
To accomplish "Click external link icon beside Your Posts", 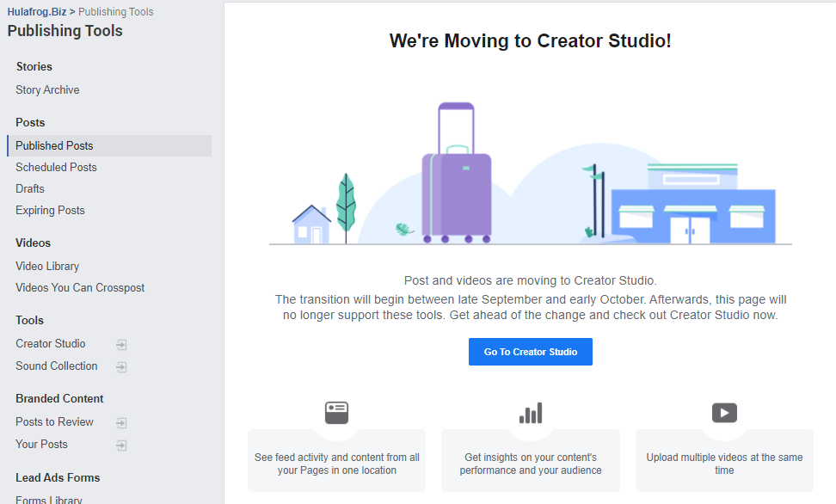I will click(121, 445).
